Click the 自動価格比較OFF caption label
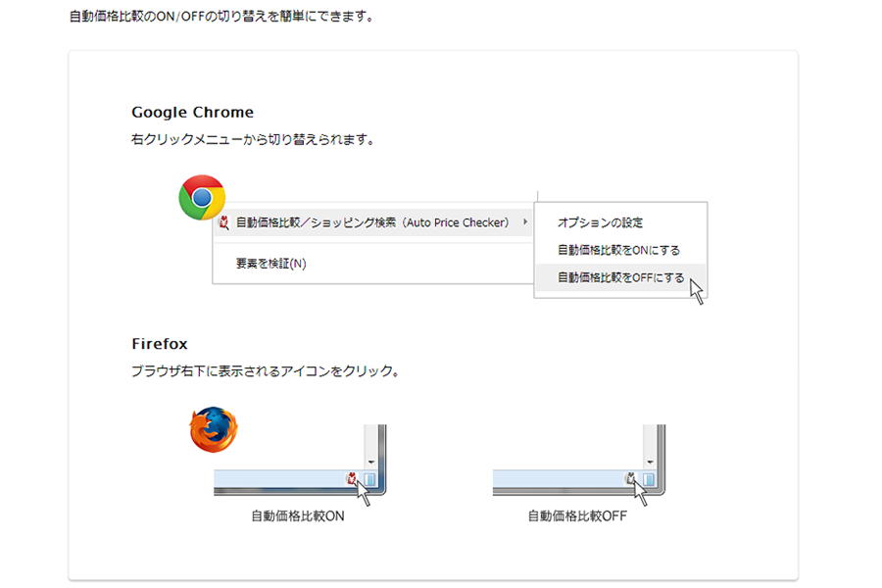Viewport: 882px width, 588px height. point(577,516)
